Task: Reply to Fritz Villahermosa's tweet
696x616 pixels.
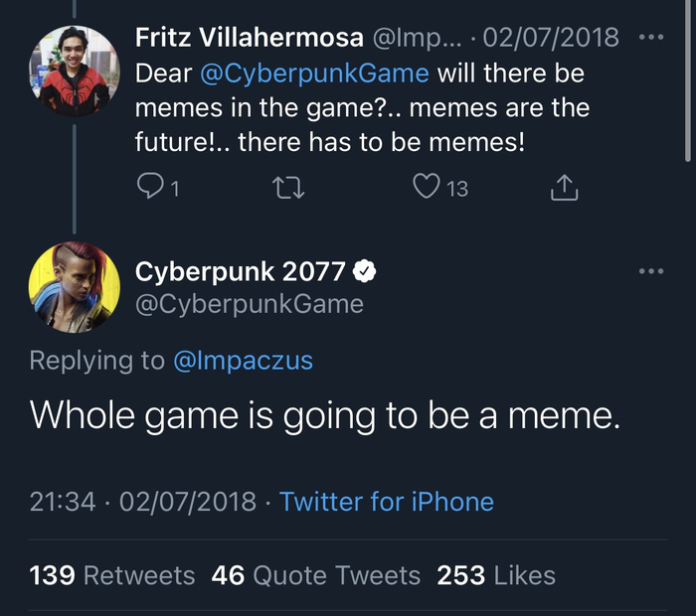Action: point(148,186)
